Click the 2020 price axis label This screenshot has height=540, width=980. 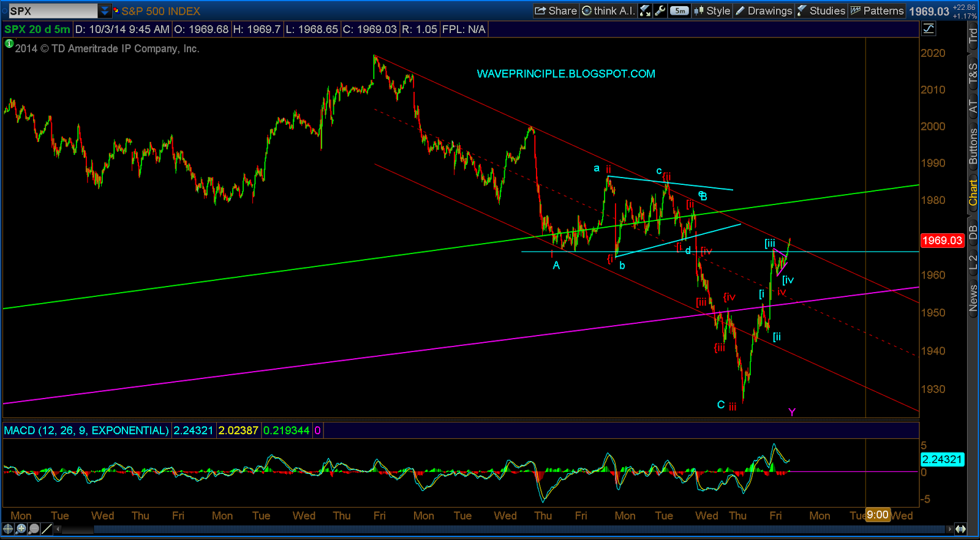pyautogui.click(x=933, y=53)
